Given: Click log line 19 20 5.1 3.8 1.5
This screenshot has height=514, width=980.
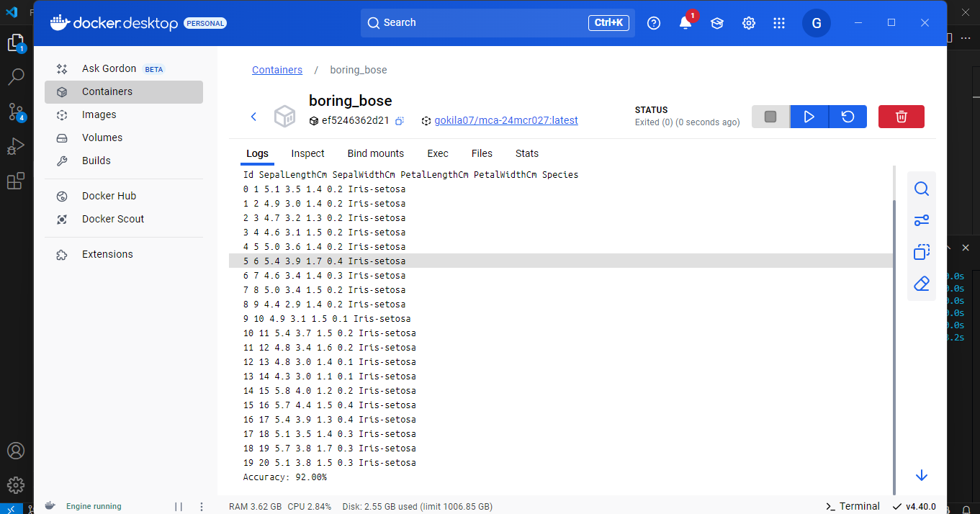Looking at the screenshot, I should click(329, 463).
